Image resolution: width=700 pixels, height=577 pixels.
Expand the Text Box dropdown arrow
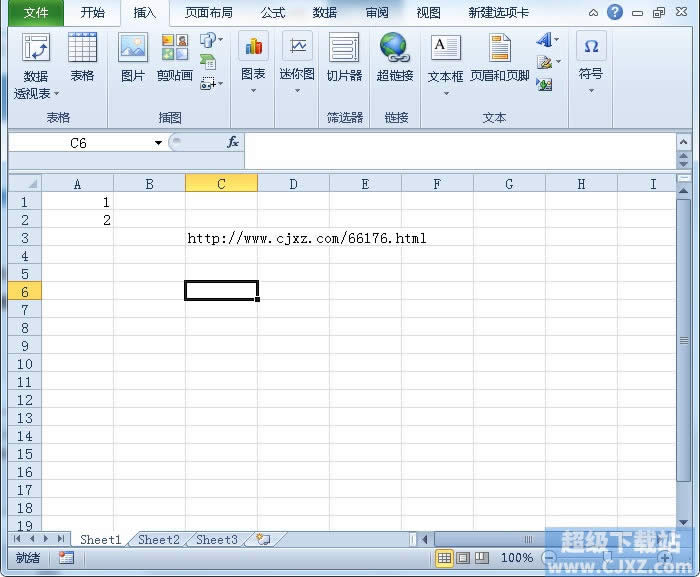point(446,93)
